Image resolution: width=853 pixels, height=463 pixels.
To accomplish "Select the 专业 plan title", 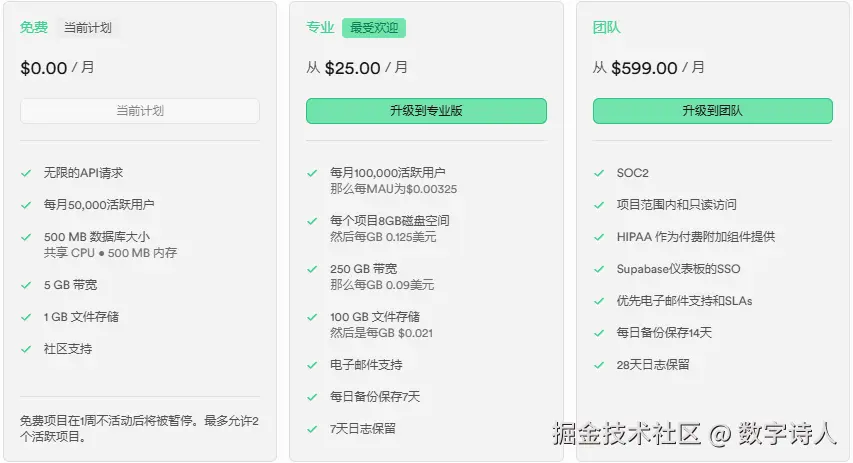I will (x=320, y=27).
